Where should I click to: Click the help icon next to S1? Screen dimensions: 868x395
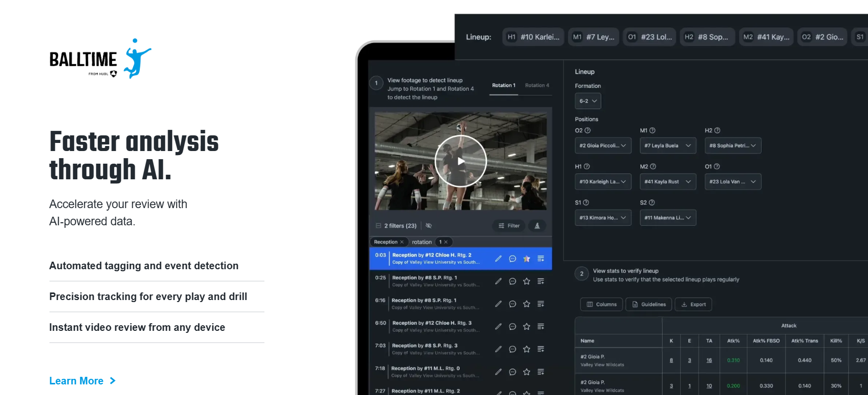[x=586, y=203]
